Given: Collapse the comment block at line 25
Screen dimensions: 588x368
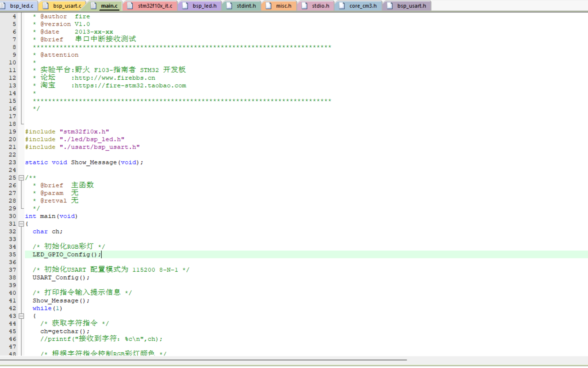Looking at the screenshot, I should (21, 178).
